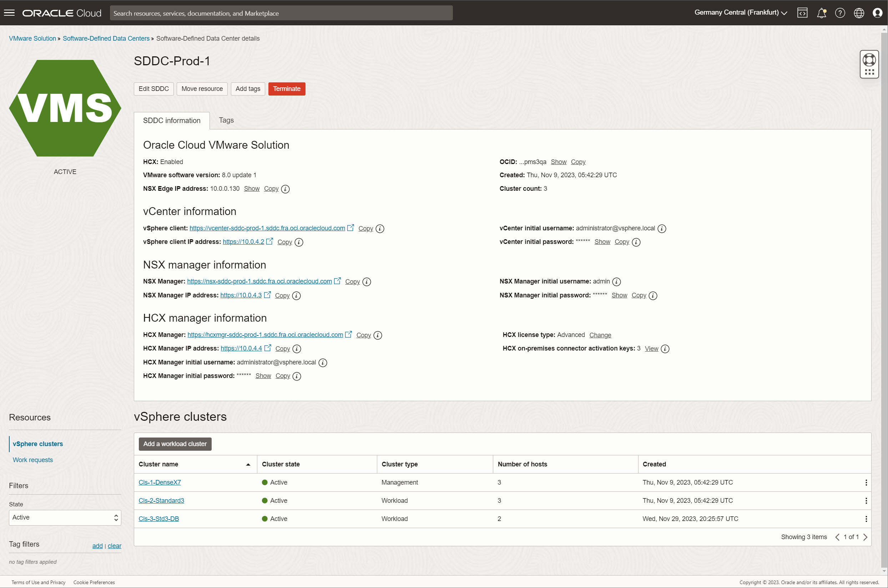Open the State filter dropdown
888x588 pixels.
(64, 518)
